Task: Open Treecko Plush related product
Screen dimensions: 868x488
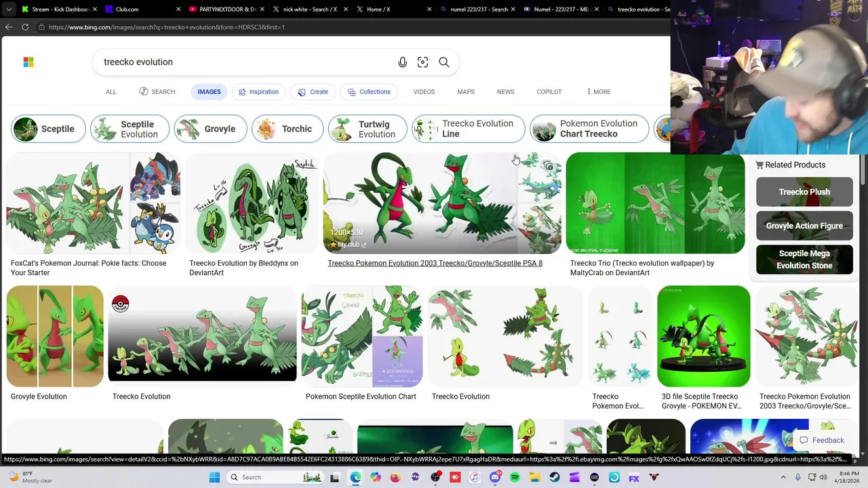Action: [x=804, y=192]
